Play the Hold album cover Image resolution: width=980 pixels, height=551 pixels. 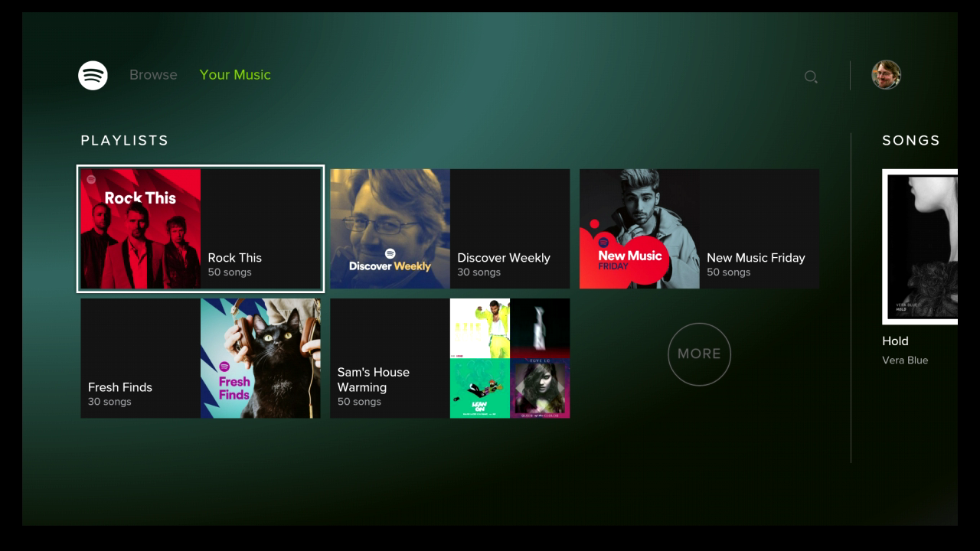click(920, 246)
